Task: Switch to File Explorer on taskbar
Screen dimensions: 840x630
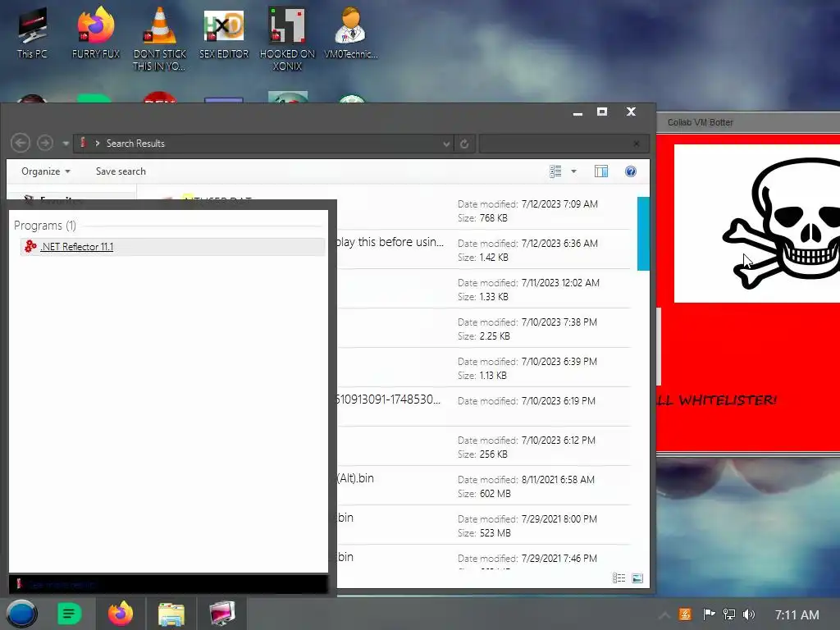Action: click(x=171, y=614)
